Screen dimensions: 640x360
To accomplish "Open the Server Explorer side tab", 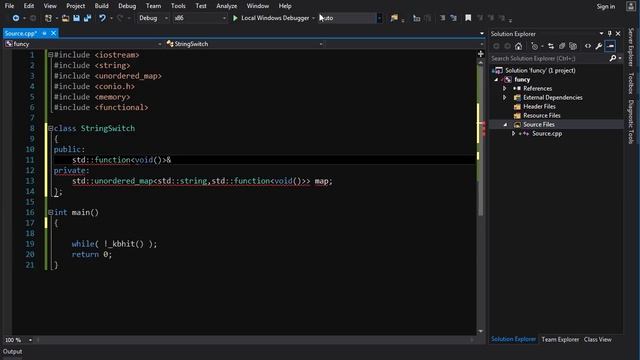I will (x=631, y=47).
